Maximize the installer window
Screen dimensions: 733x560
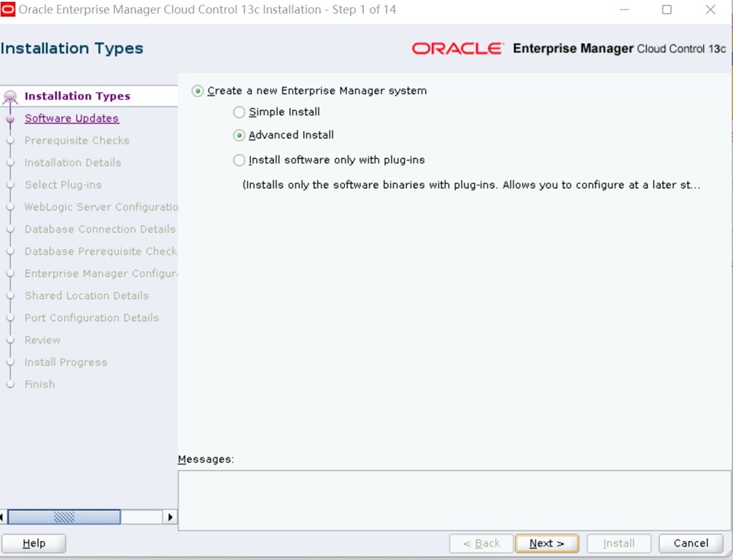pyautogui.click(x=667, y=9)
